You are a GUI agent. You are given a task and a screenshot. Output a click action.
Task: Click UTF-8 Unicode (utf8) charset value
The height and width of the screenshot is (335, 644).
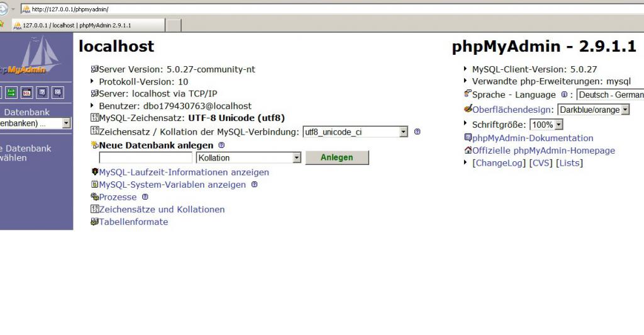236,118
